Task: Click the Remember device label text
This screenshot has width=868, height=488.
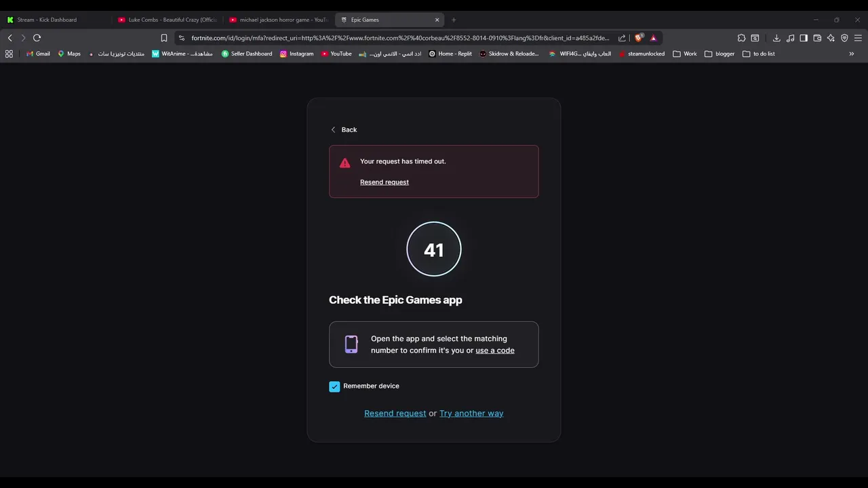Action: click(x=371, y=386)
